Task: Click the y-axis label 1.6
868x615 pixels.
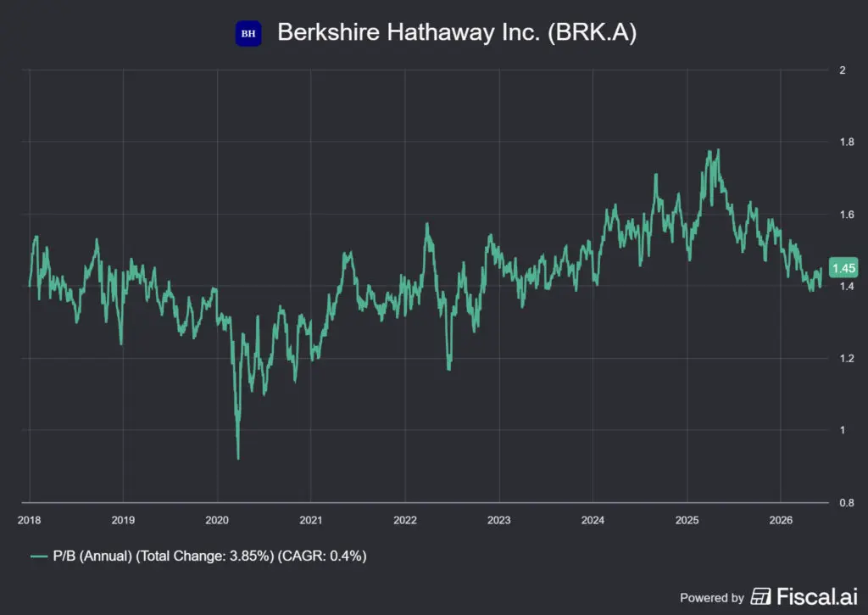Action: (847, 215)
